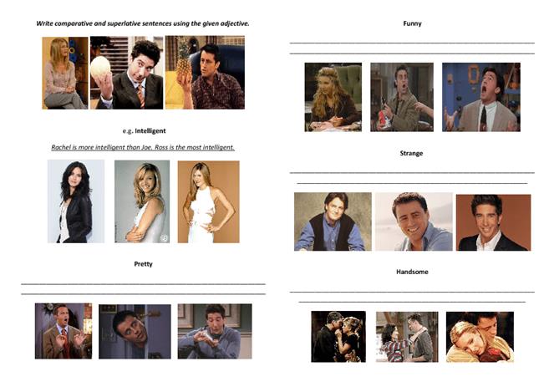This screenshot has width=554, height=392.
Task: Click second answer line under 'Pretty'
Action: click(143, 294)
